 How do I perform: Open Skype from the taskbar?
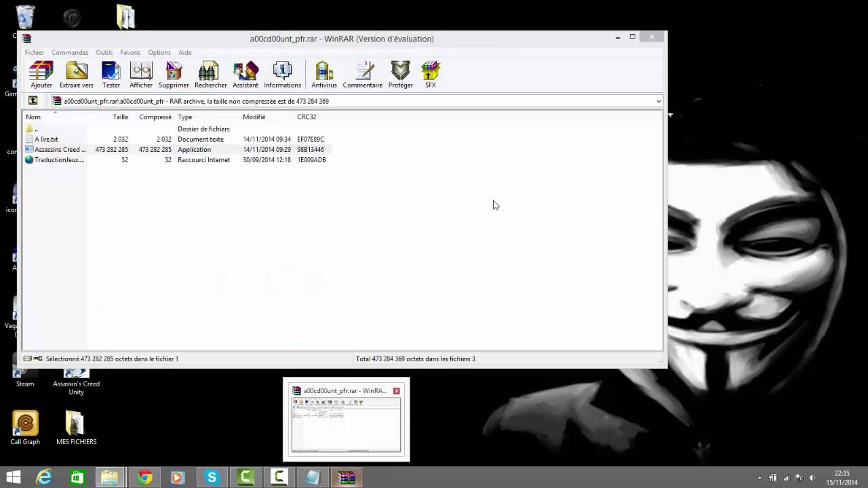(x=212, y=477)
